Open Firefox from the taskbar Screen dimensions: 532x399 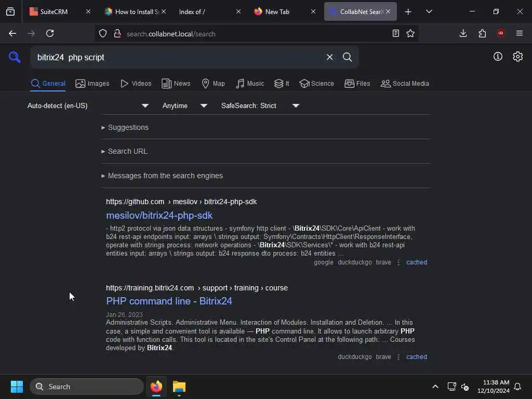[156, 387]
